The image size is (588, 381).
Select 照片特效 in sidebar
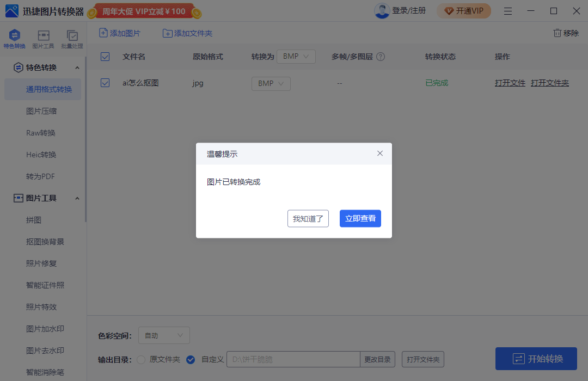click(x=41, y=307)
